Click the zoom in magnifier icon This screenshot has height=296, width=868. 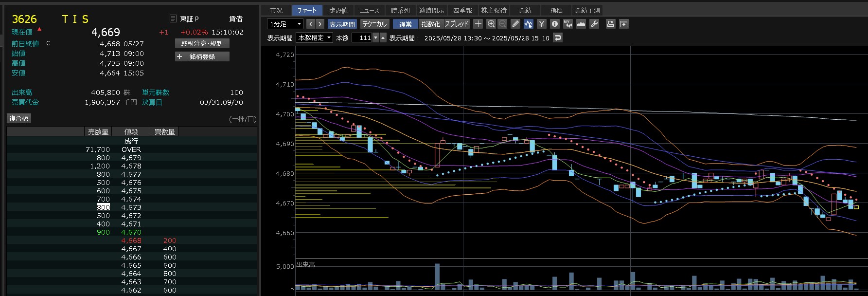tap(491, 24)
